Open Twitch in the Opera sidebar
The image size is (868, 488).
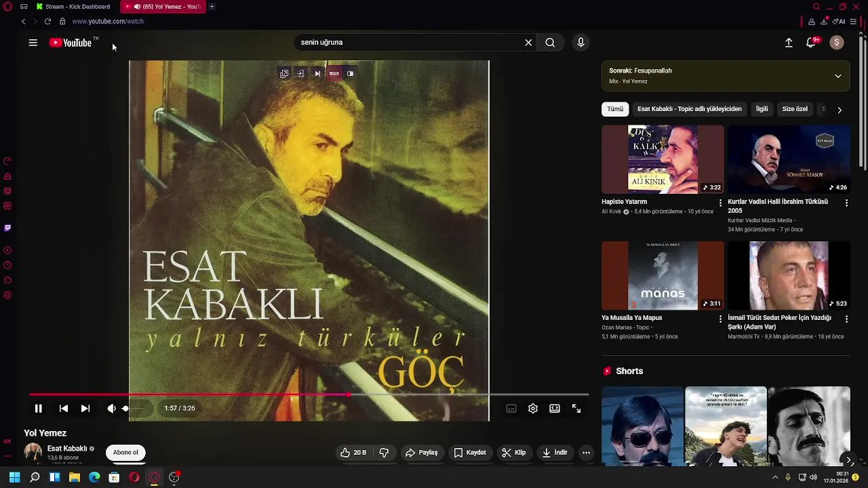coord(7,228)
